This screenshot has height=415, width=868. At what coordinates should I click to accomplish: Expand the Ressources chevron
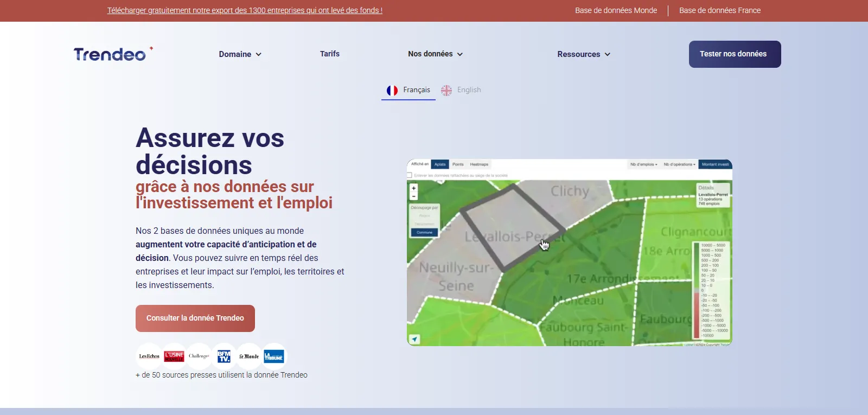point(608,54)
